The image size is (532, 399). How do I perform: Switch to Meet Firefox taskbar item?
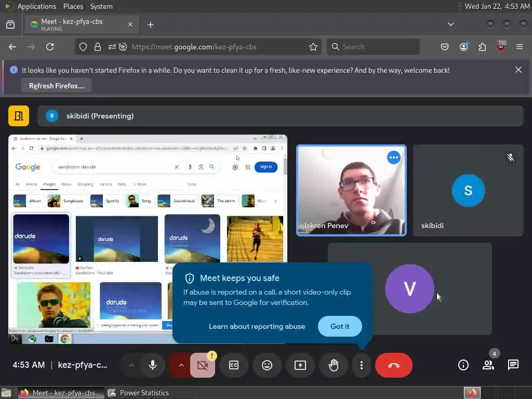(61, 393)
